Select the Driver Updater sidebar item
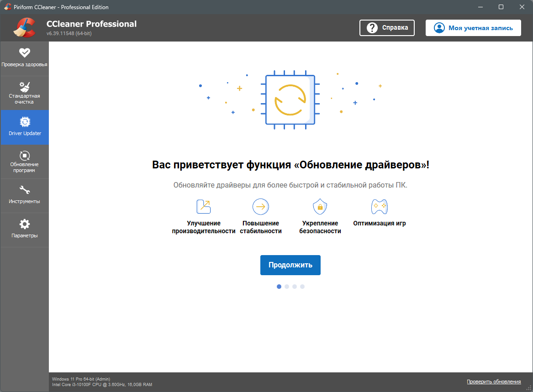The height and width of the screenshot is (392, 533). pyautogui.click(x=25, y=127)
